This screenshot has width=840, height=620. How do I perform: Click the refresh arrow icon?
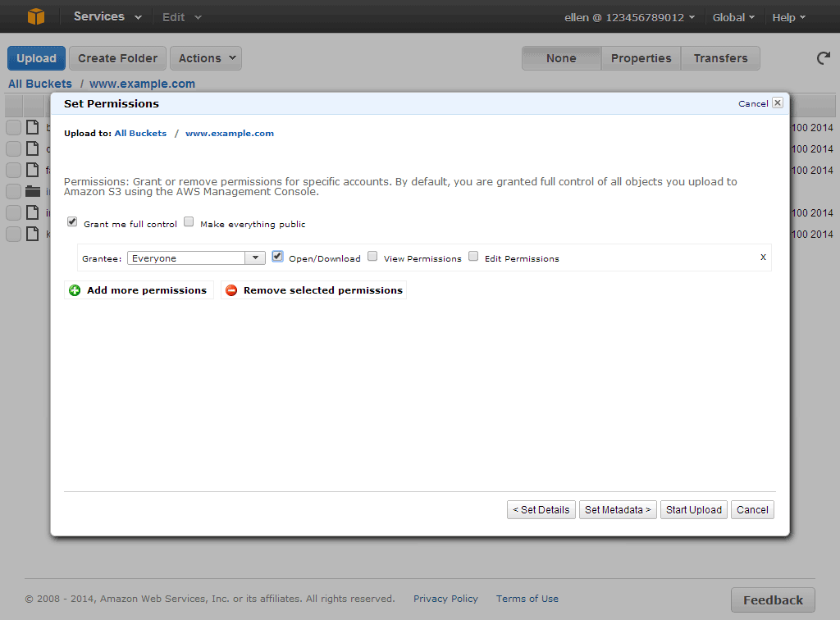[823, 58]
